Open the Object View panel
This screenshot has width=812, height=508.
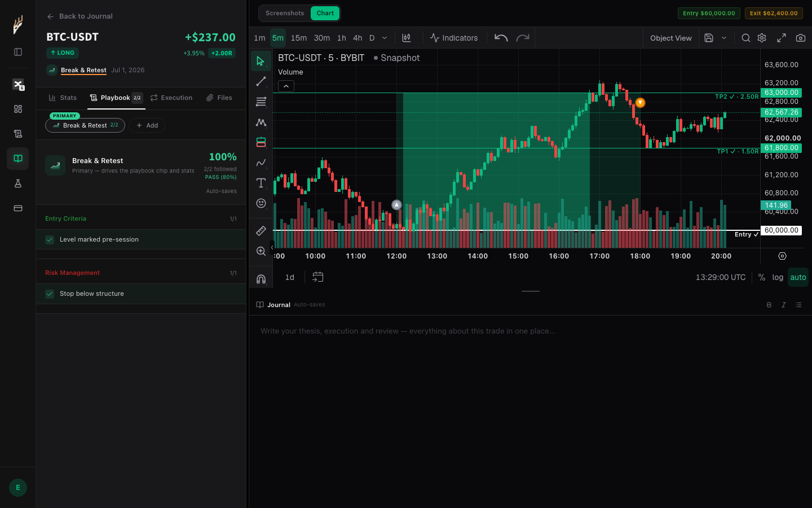click(x=671, y=38)
